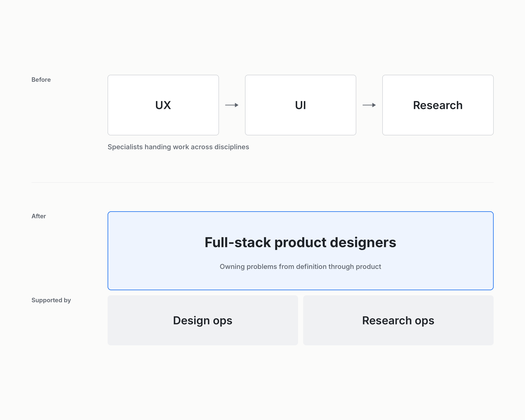
Task: Click the Owning problems from definition subtitle
Action: (300, 267)
